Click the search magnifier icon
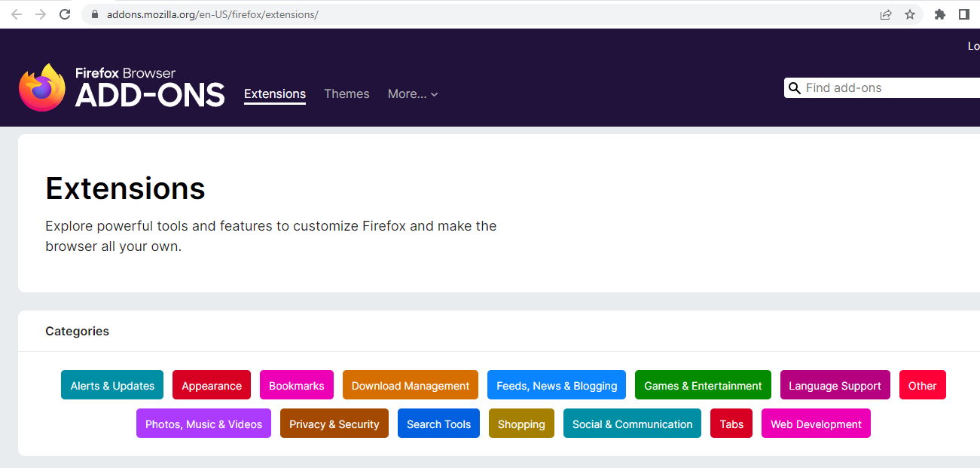Viewport: 980px width, 468px height. 794,88
